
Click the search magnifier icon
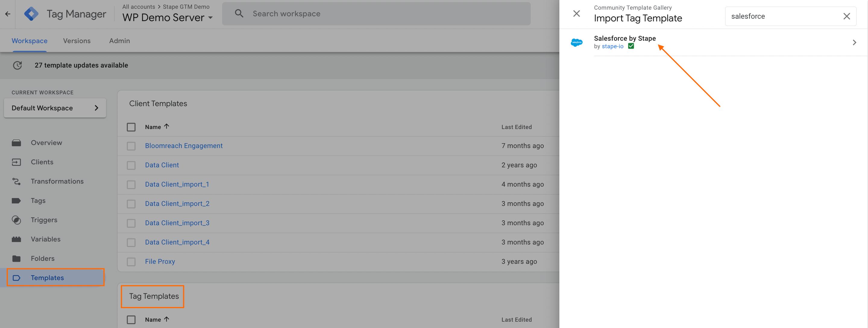pyautogui.click(x=239, y=14)
